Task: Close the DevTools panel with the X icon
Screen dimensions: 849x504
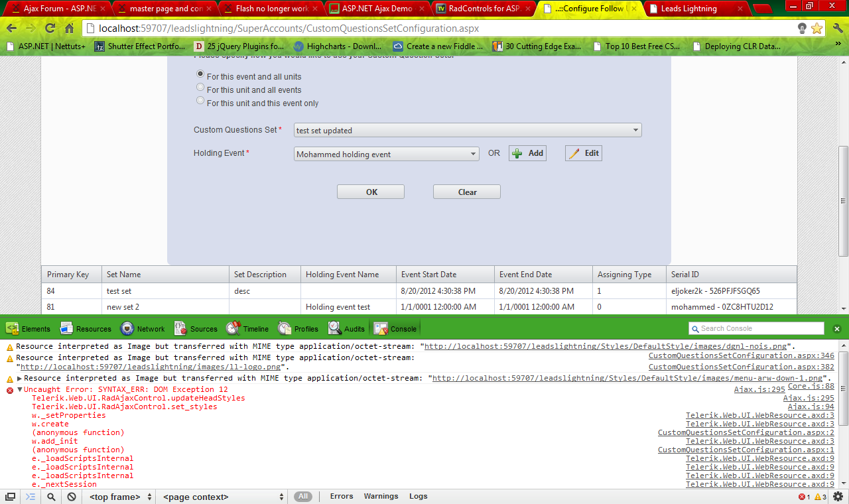Action: pos(837,329)
